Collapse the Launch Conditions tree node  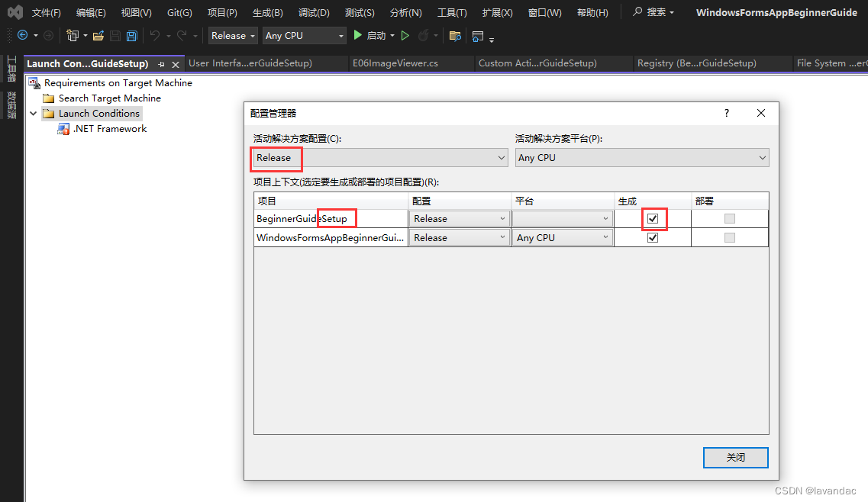(33, 113)
